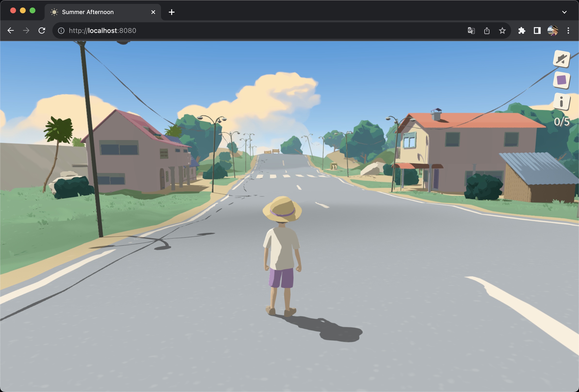The width and height of the screenshot is (579, 392).
Task: Open a new browser tab
Action: point(172,12)
